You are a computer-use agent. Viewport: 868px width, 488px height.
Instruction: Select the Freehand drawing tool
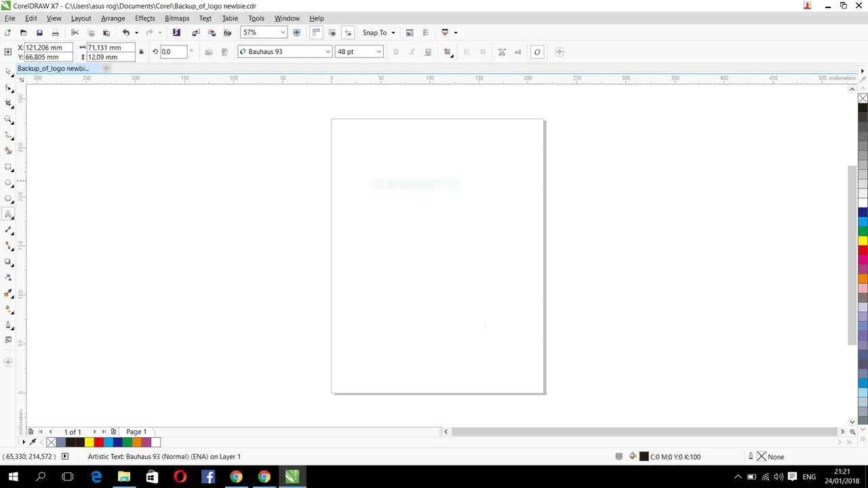pos(8,135)
